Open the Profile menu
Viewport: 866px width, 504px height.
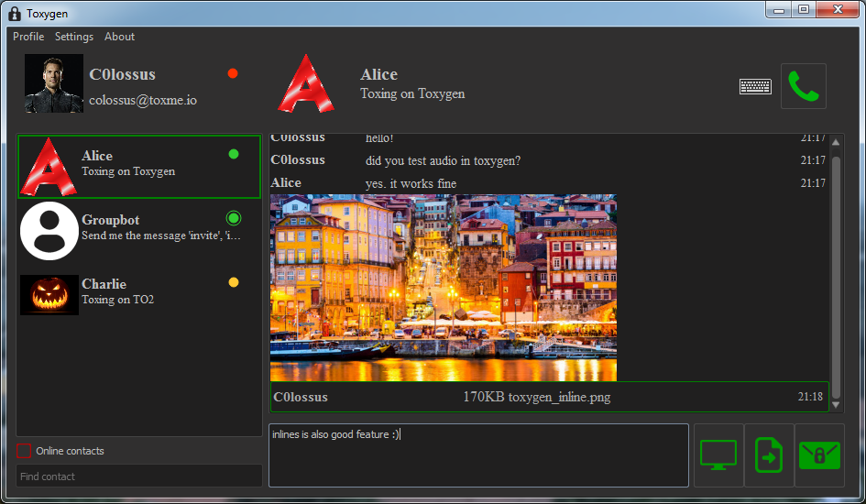28,37
